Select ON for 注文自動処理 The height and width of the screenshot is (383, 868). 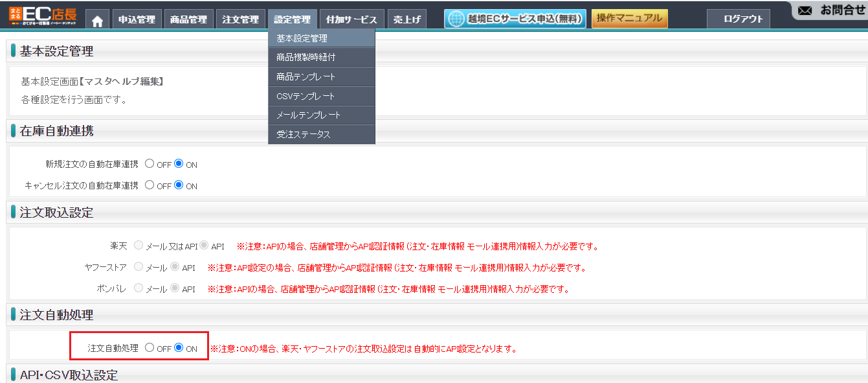point(179,348)
